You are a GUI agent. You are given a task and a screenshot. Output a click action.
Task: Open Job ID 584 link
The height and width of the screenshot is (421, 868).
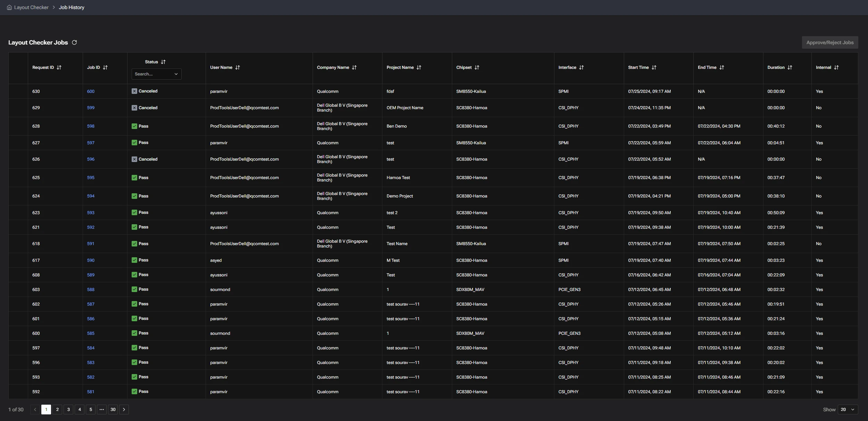(x=91, y=348)
